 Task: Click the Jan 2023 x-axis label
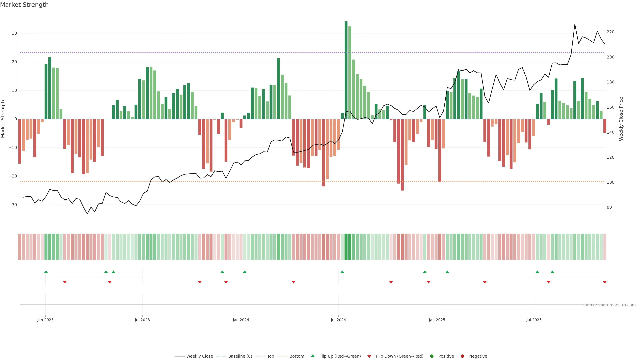45,320
